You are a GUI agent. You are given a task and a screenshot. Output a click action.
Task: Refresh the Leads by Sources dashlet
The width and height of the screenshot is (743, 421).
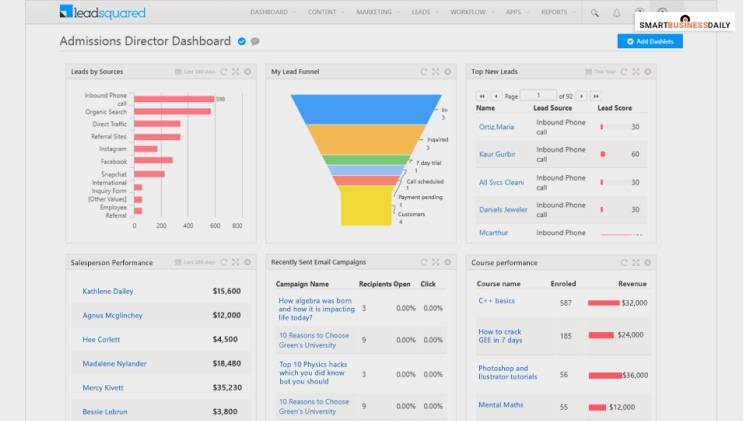tap(224, 72)
